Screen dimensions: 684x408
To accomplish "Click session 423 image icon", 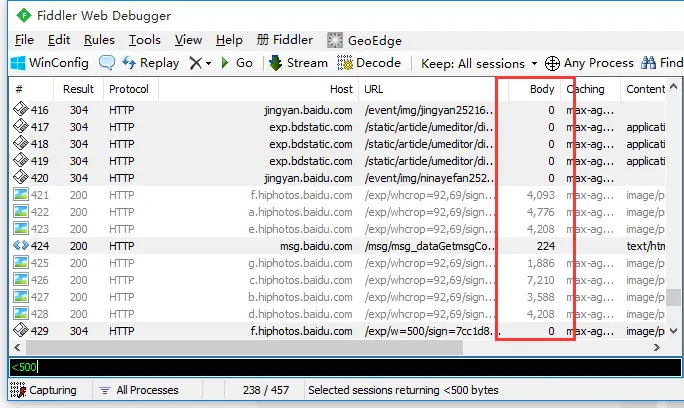I will (21, 229).
